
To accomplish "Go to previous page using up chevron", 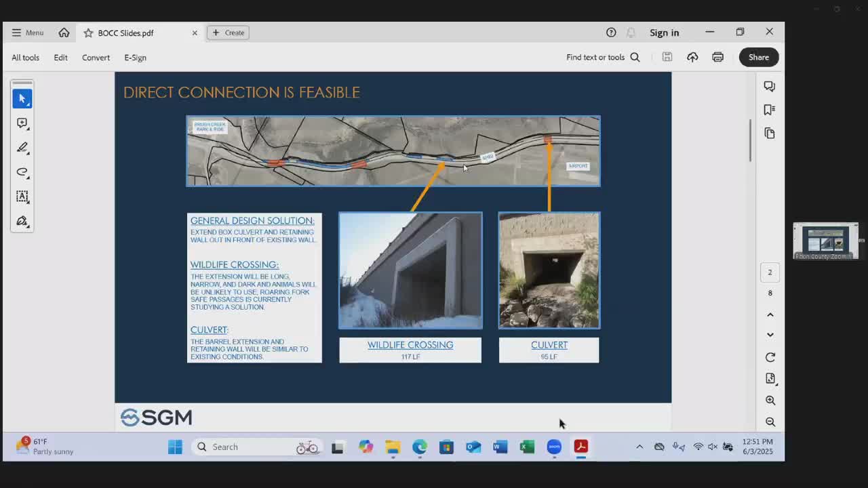I will (x=770, y=314).
